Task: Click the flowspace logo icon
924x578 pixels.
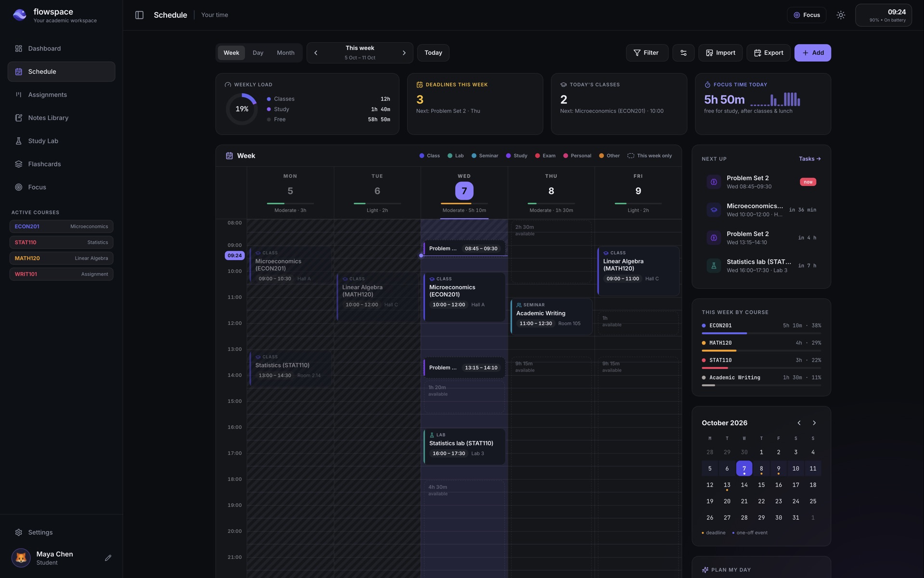Action: (20, 15)
